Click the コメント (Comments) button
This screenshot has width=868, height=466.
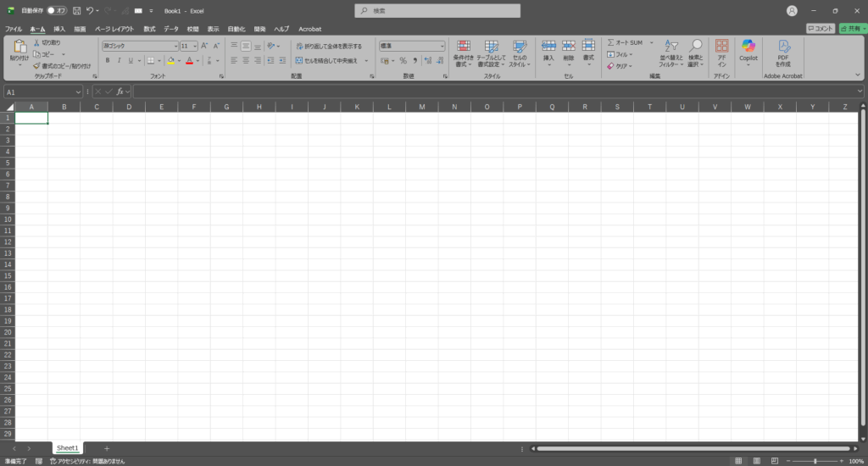click(821, 28)
